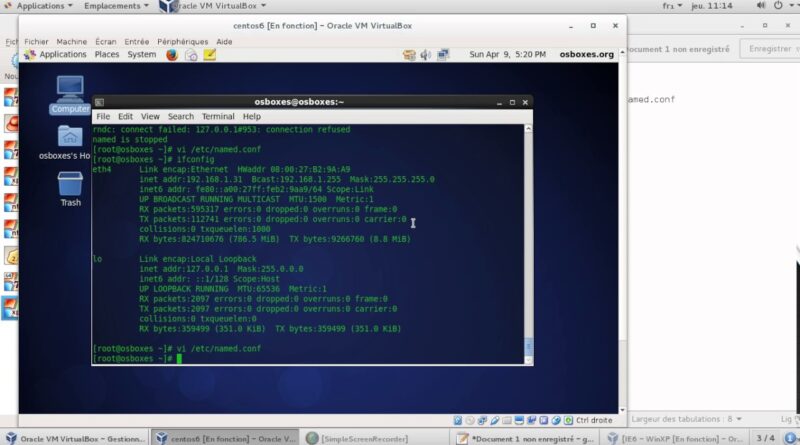
Task: Open the Largeur des tabulations dropdown
Action: tap(686, 419)
